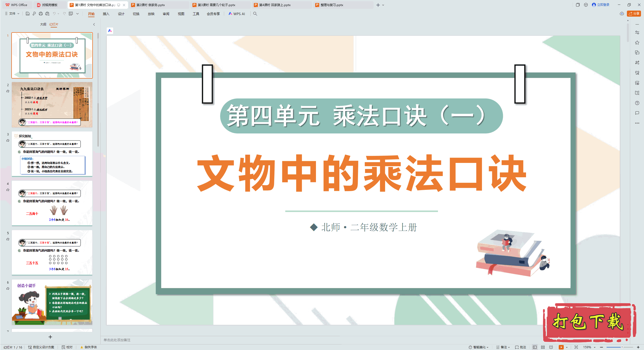Switch panel to 大纲 outline view
Screen dimensions: 644x350
(x=43, y=24)
